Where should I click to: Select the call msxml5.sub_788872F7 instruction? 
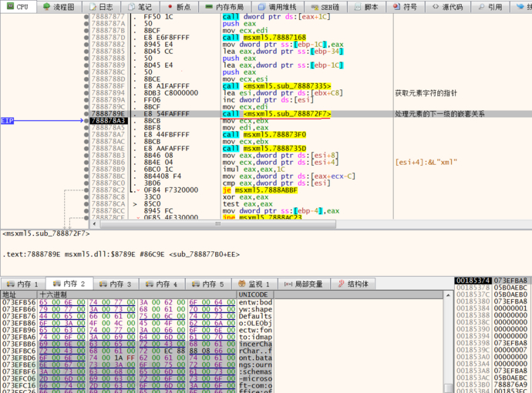[x=276, y=114]
